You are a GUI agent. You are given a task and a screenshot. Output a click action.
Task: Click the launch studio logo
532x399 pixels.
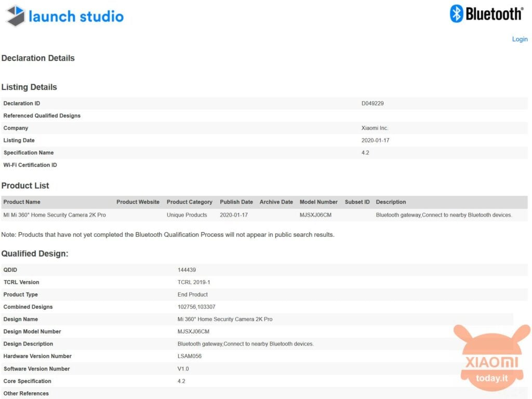(x=65, y=16)
